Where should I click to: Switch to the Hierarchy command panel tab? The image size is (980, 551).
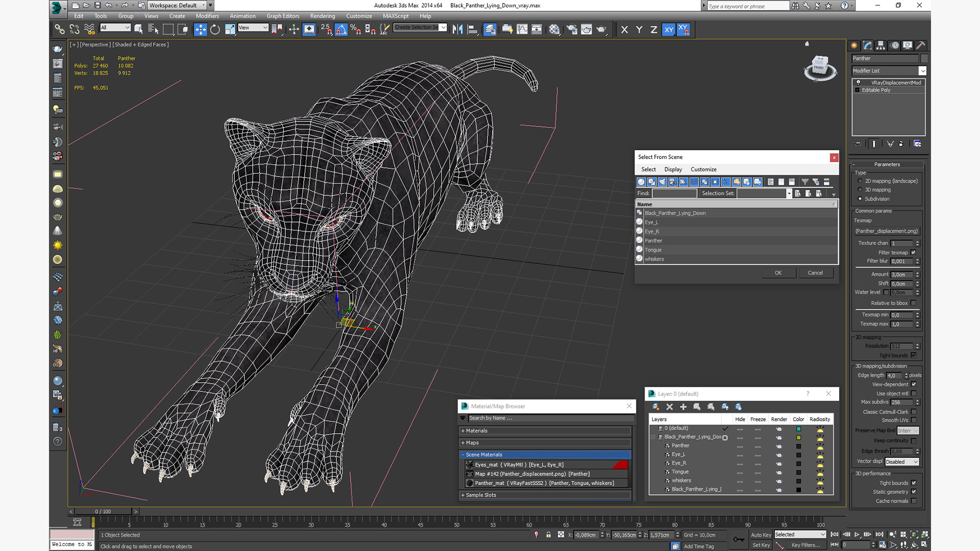point(881,45)
